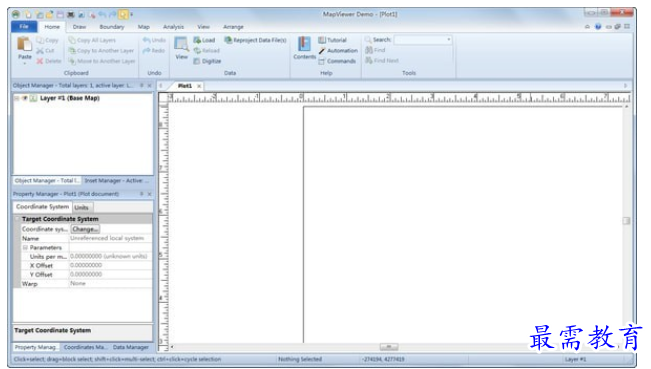The width and height of the screenshot is (651, 369).
Task: Close the Plot1 document tab
Action: pyautogui.click(x=199, y=86)
